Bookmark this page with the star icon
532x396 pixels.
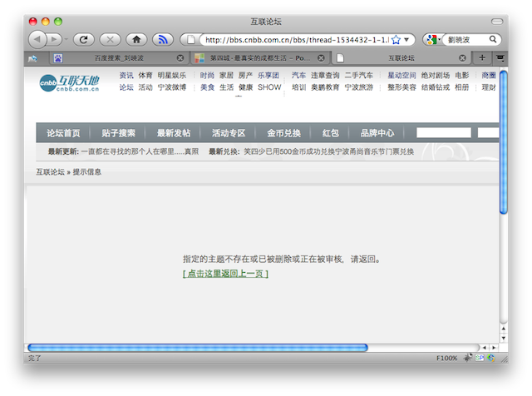[x=397, y=39]
